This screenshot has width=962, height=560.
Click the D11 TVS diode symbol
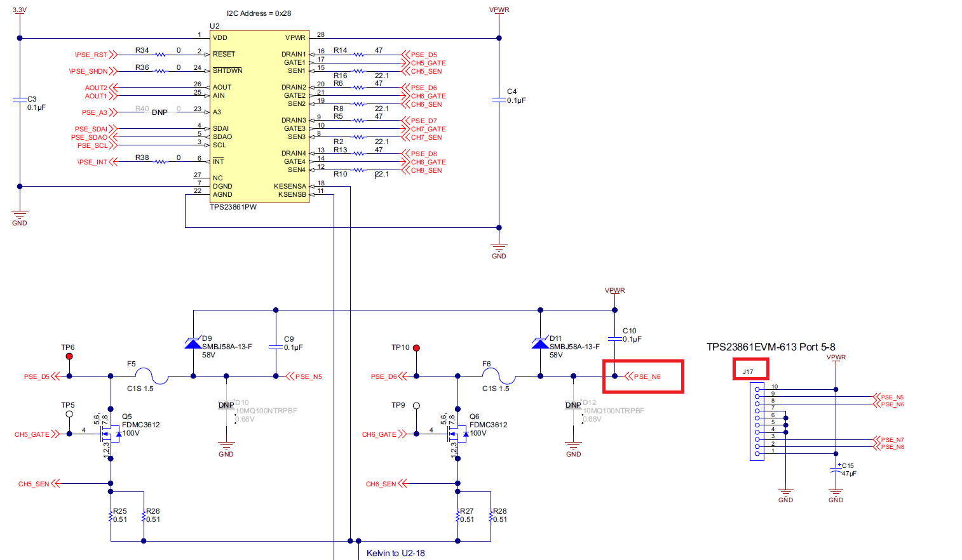(540, 343)
